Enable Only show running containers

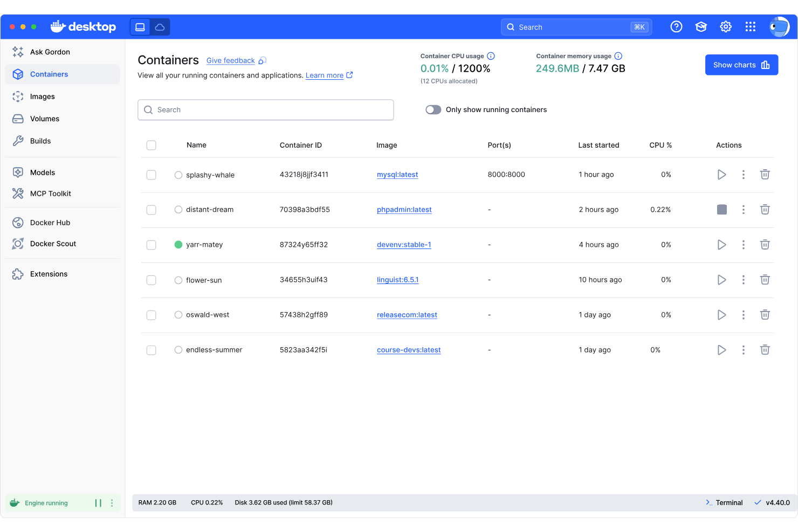(x=433, y=109)
